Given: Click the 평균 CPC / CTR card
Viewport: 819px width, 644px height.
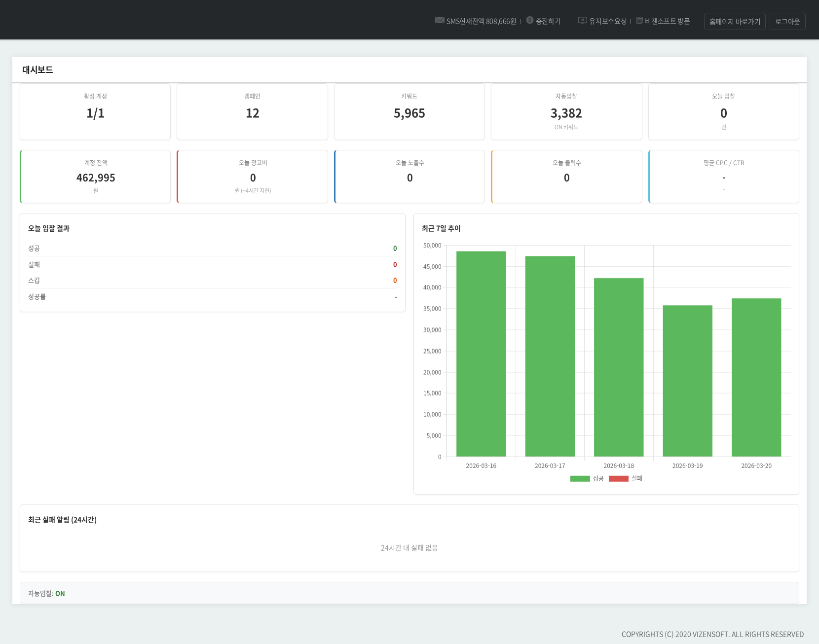Looking at the screenshot, I should [x=723, y=177].
